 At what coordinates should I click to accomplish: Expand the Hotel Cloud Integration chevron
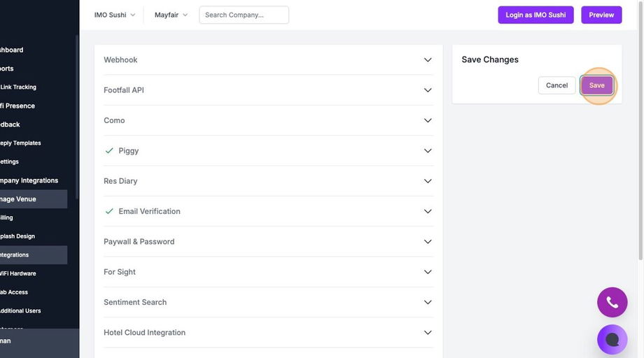(x=428, y=333)
